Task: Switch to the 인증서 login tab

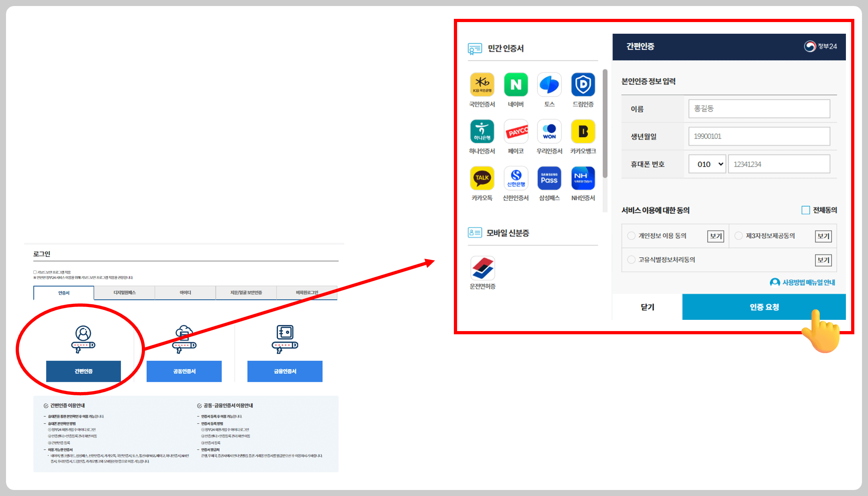Action: coord(64,293)
